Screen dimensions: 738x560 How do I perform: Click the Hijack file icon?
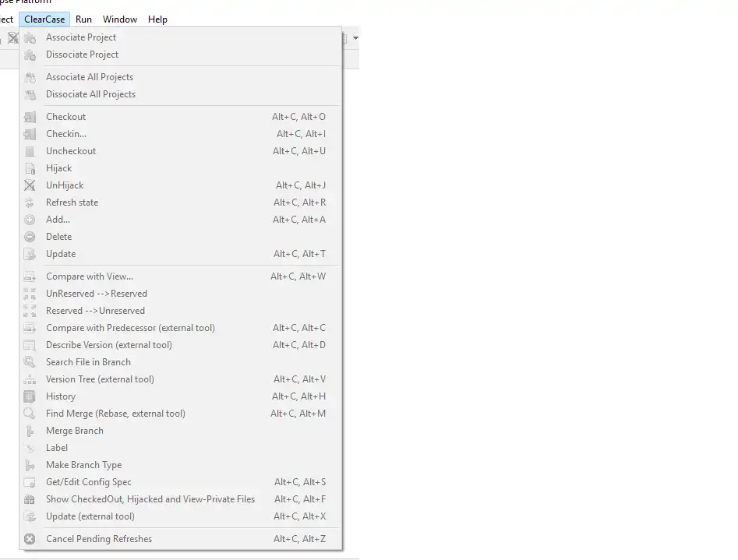[x=30, y=168]
